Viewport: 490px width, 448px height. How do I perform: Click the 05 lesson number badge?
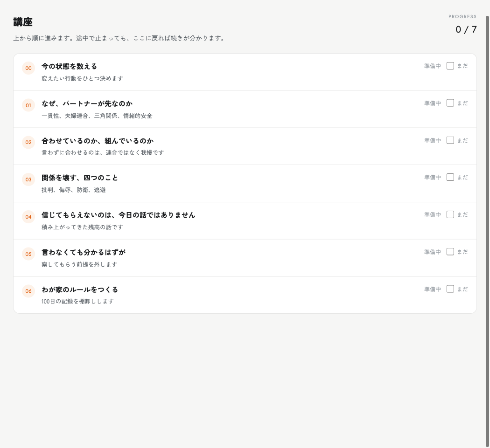[x=28, y=254]
